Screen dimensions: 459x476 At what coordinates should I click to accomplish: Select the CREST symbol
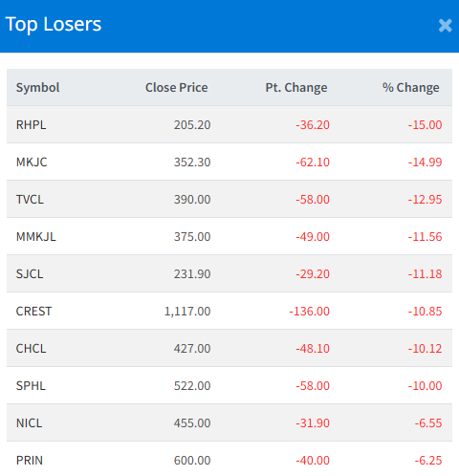pyautogui.click(x=33, y=312)
